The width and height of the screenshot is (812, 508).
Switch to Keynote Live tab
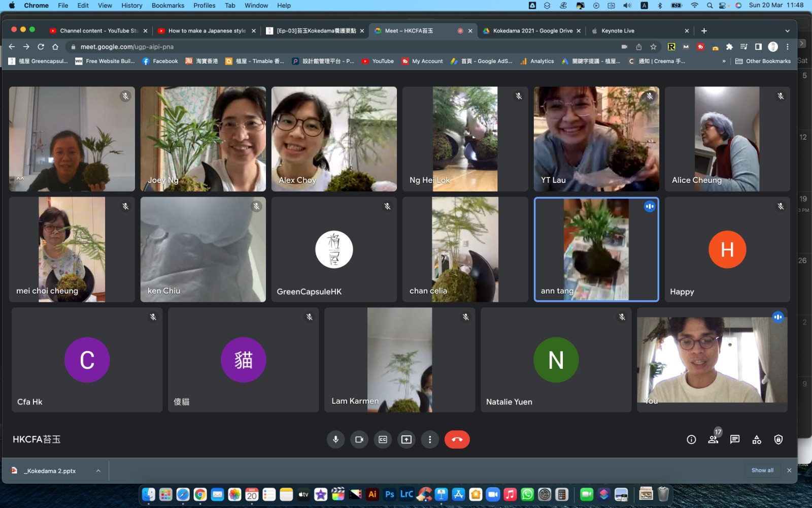639,30
